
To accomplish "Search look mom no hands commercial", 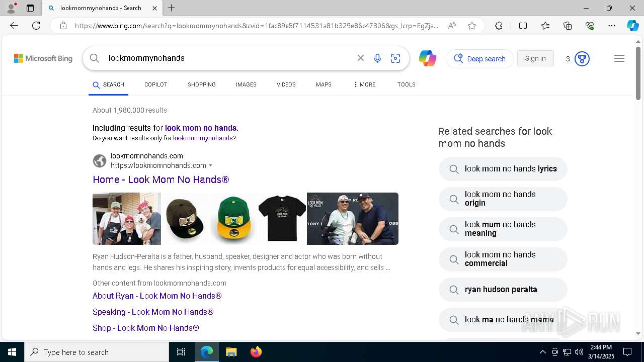I will [503, 259].
